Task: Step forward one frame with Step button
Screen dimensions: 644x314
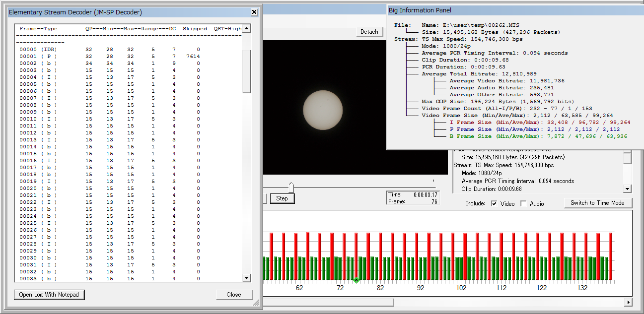Action: 282,198
